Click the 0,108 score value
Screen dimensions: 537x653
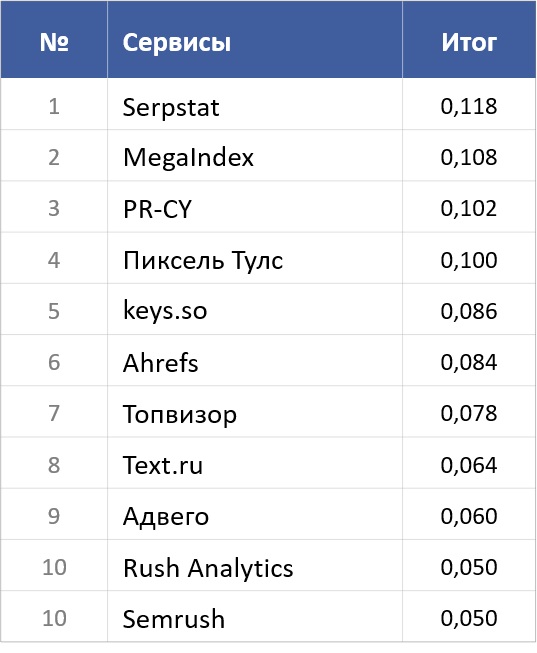(469, 157)
